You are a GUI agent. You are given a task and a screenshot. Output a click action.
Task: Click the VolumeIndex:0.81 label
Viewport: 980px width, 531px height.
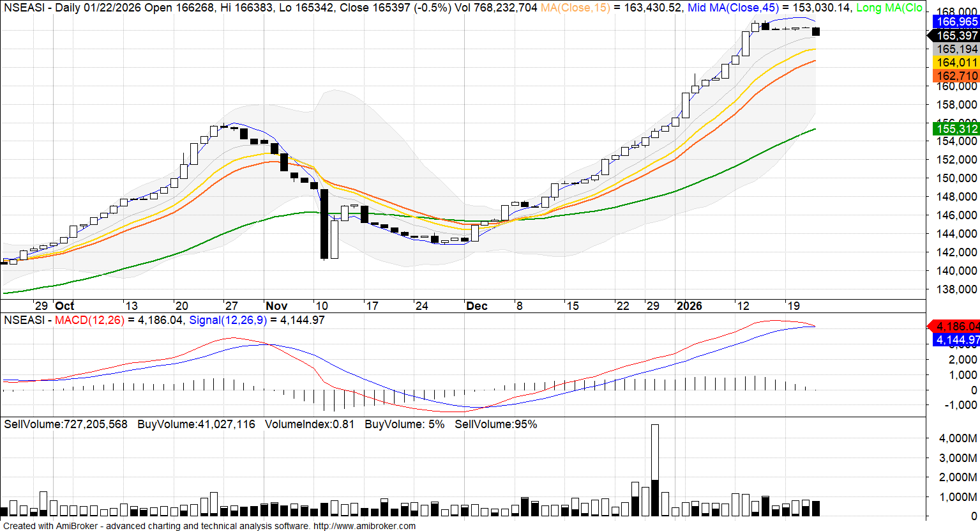(310, 424)
